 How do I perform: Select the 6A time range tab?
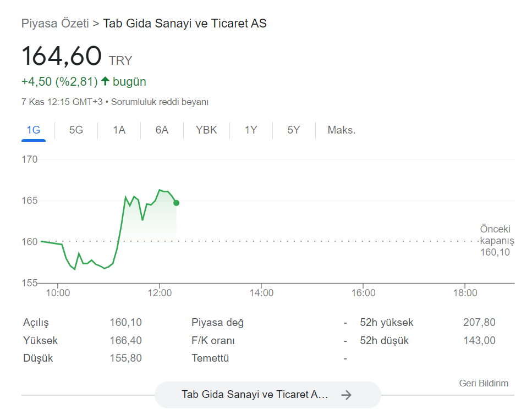point(162,130)
